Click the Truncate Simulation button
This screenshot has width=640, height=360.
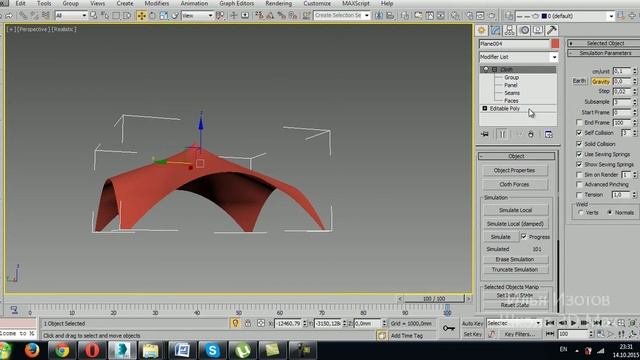516,269
